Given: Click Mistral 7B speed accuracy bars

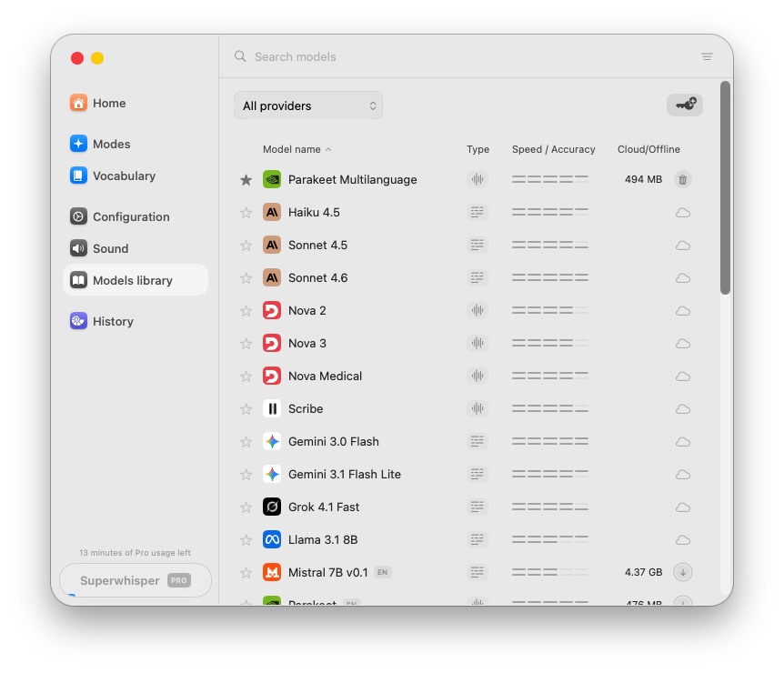Looking at the screenshot, I should tap(550, 572).
